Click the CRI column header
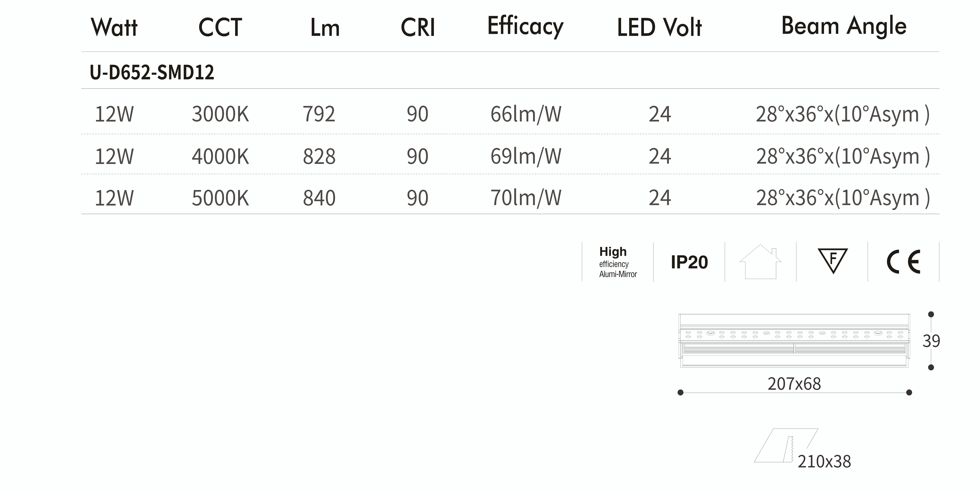Screen dimensions: 980x490 coord(418,27)
